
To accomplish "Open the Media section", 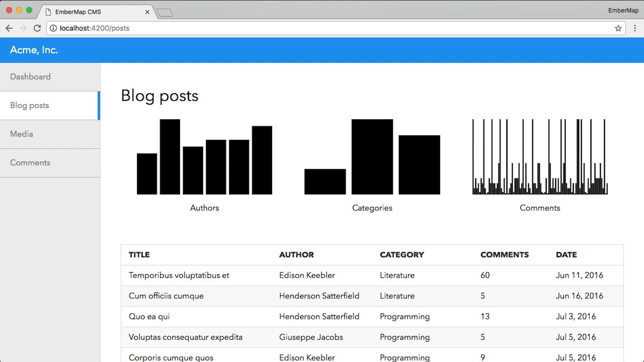I will 21,134.
